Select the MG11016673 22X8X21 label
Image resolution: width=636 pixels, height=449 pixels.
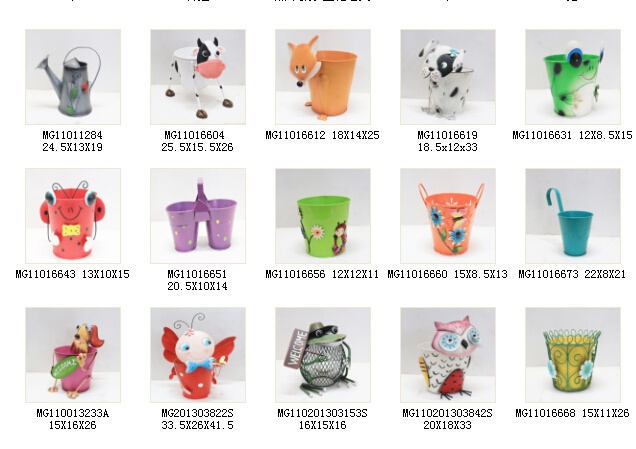pyautogui.click(x=572, y=275)
